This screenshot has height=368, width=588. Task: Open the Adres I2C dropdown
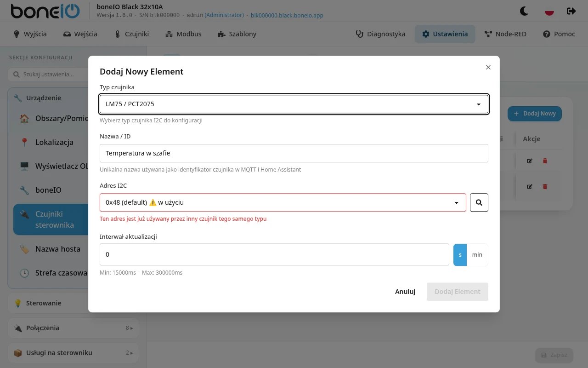(x=283, y=202)
